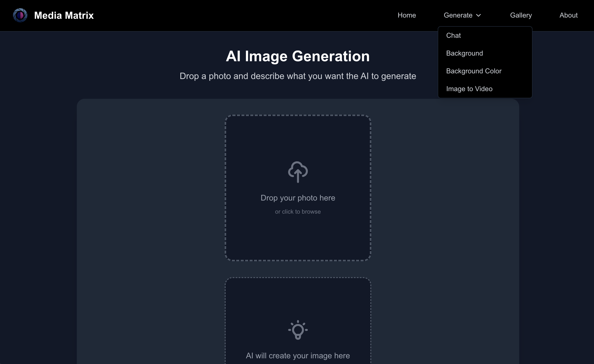Click the Media Matrix brand title

pyautogui.click(x=64, y=15)
